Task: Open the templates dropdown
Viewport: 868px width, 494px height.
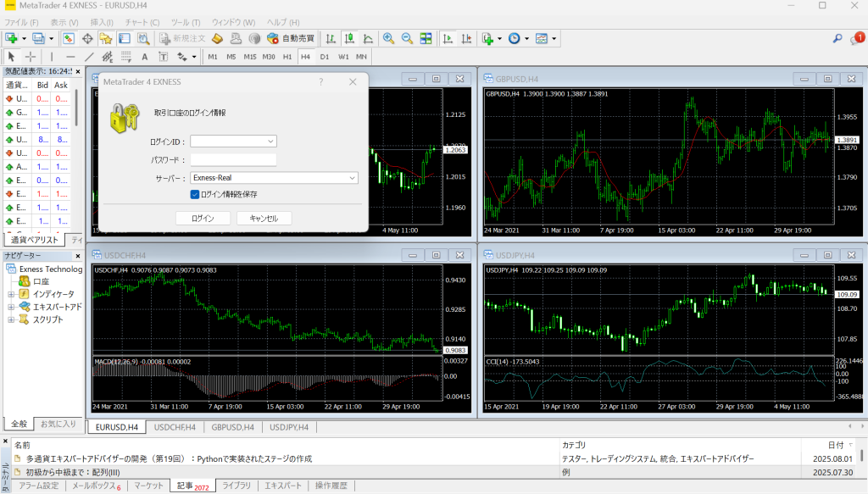Action: tap(554, 39)
